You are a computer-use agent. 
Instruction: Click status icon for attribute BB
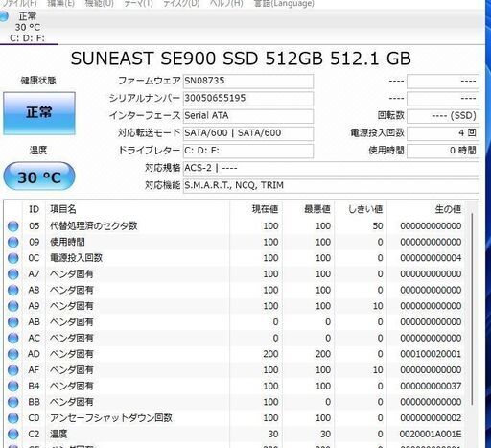pos(13,402)
